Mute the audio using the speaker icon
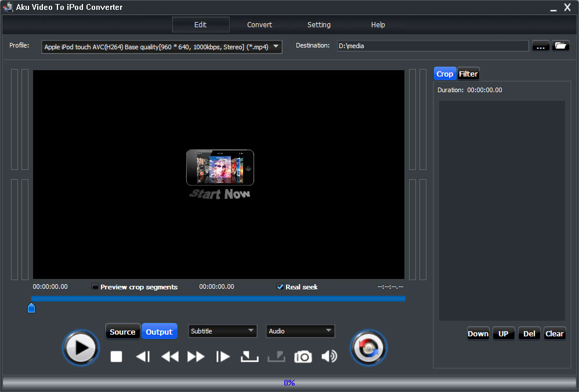Viewport: 579px width, 392px height. coord(329,357)
